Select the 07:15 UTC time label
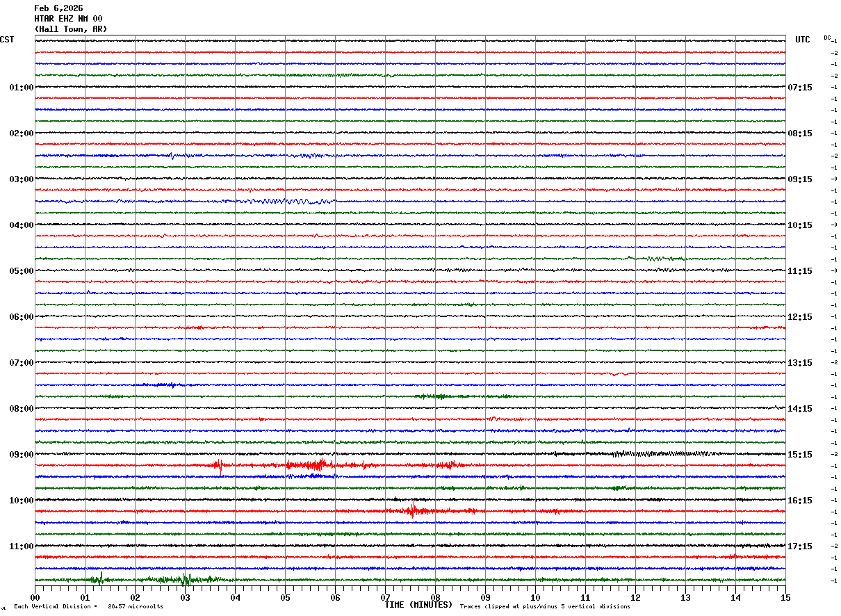This screenshot has height=616, width=841. pyautogui.click(x=799, y=88)
